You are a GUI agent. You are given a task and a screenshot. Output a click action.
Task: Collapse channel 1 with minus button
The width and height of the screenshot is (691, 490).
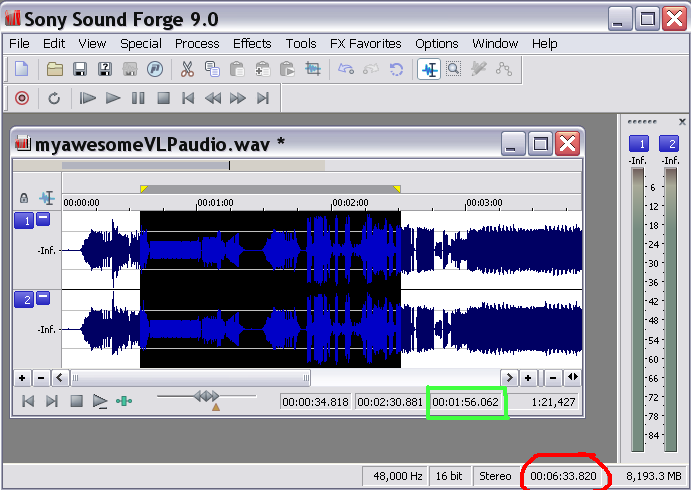click(x=43, y=219)
